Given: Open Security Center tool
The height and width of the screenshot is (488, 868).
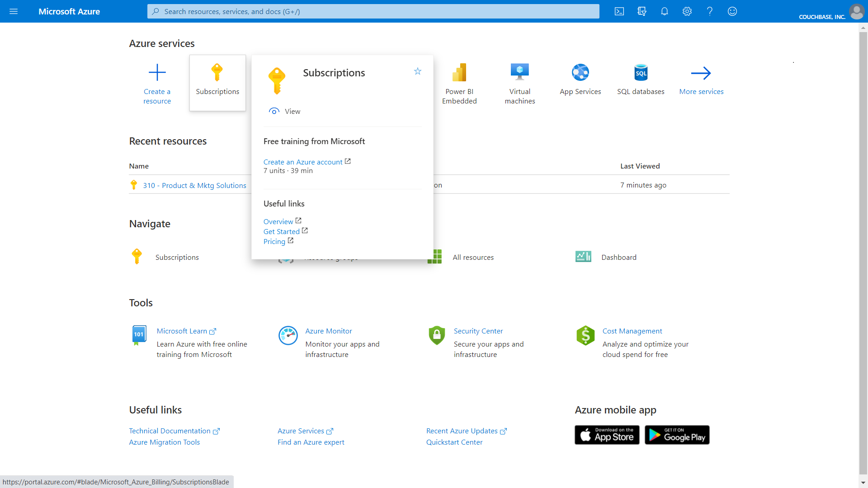Looking at the screenshot, I should (478, 331).
